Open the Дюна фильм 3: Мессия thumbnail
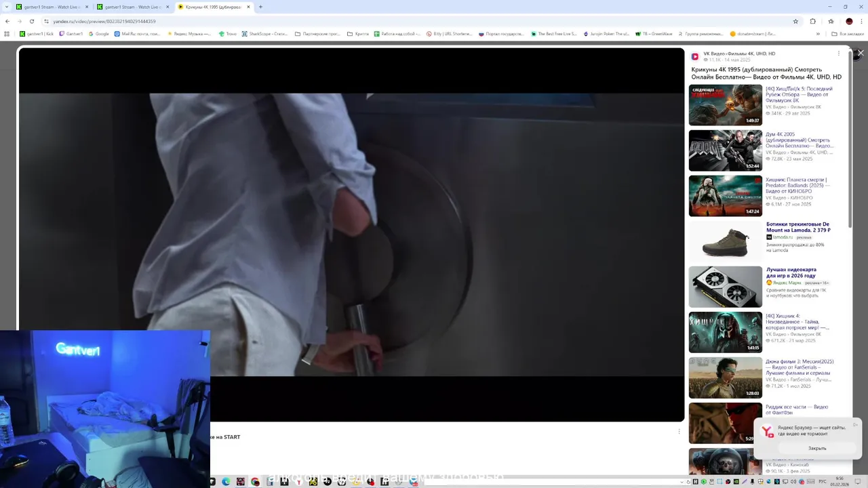This screenshot has height=488, width=868. [x=726, y=378]
